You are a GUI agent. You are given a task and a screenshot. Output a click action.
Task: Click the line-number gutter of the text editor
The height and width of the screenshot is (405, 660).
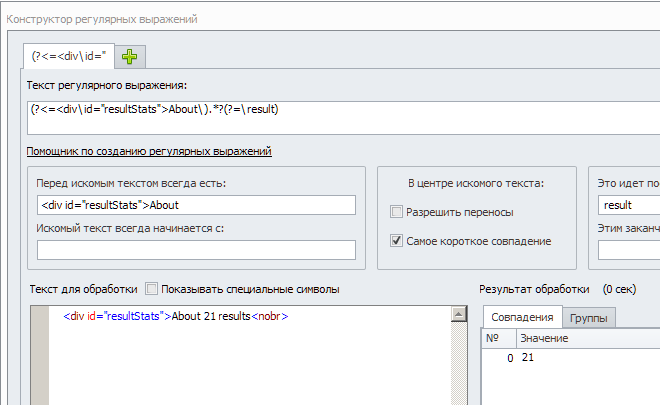pos(40,350)
